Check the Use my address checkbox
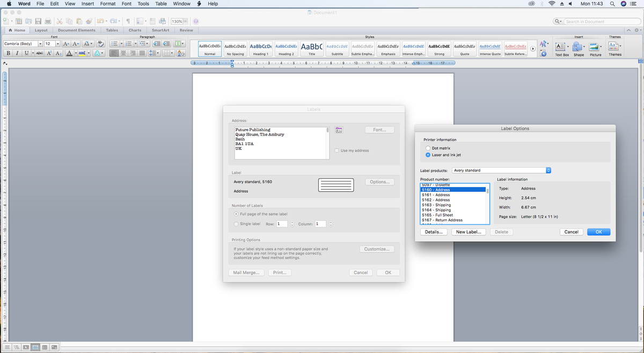This screenshot has width=644, height=353. 338,150
